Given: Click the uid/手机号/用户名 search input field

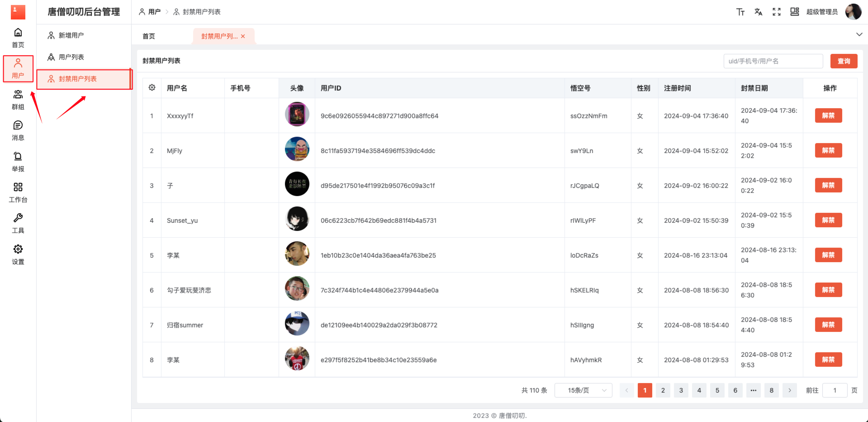Looking at the screenshot, I should [x=773, y=61].
